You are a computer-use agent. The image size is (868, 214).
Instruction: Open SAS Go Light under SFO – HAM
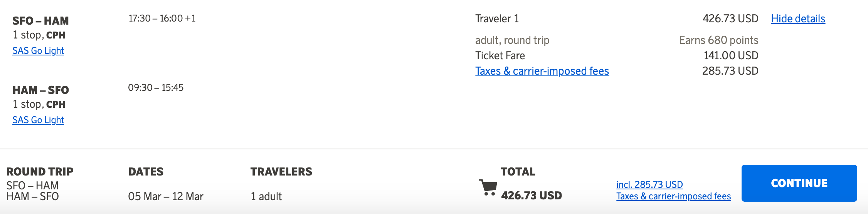tap(38, 51)
